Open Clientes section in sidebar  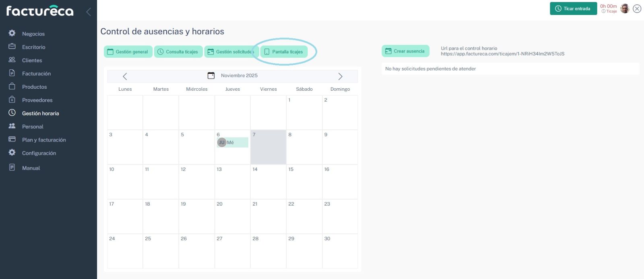click(32, 60)
